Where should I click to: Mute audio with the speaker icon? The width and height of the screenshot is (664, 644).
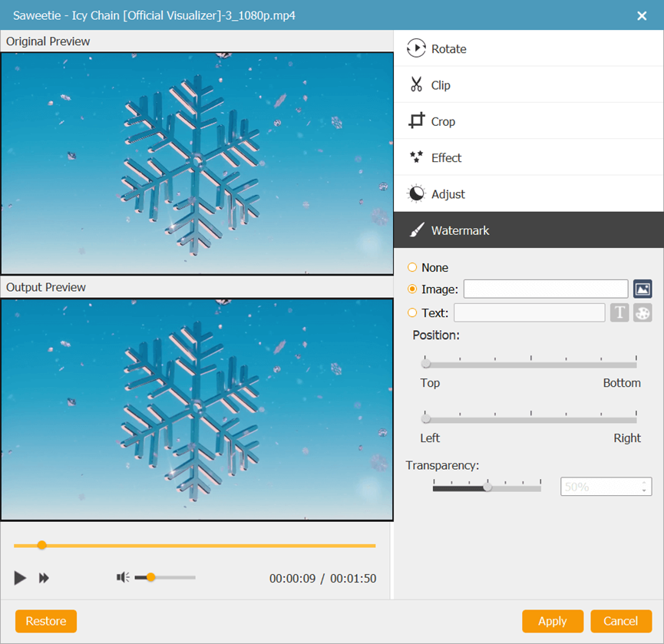pos(123,577)
